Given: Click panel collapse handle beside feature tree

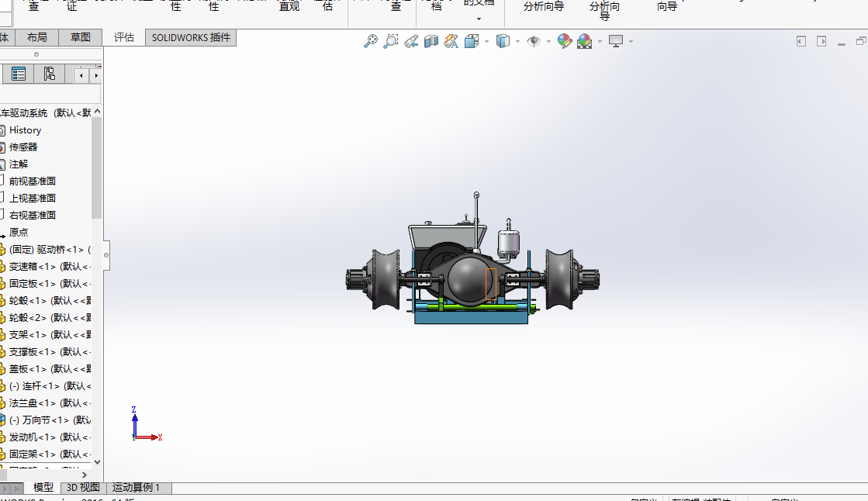Looking at the screenshot, I should pyautogui.click(x=106, y=255).
